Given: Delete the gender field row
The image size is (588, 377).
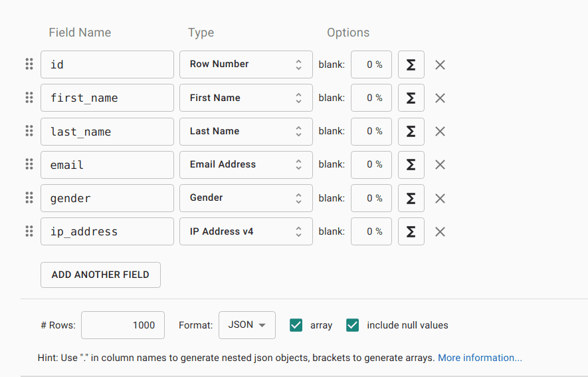Looking at the screenshot, I should tap(440, 198).
